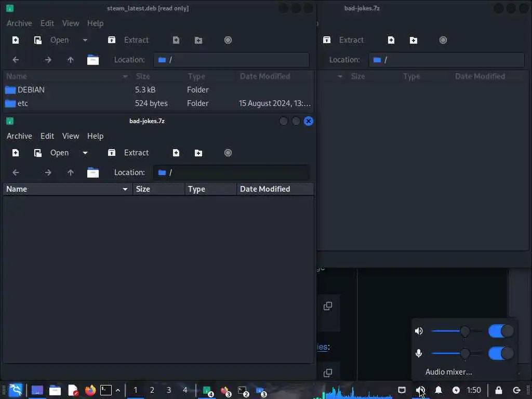532x399 pixels.
Task: Click New archive icon in steam_latest.deb window
Action: (x=16, y=40)
